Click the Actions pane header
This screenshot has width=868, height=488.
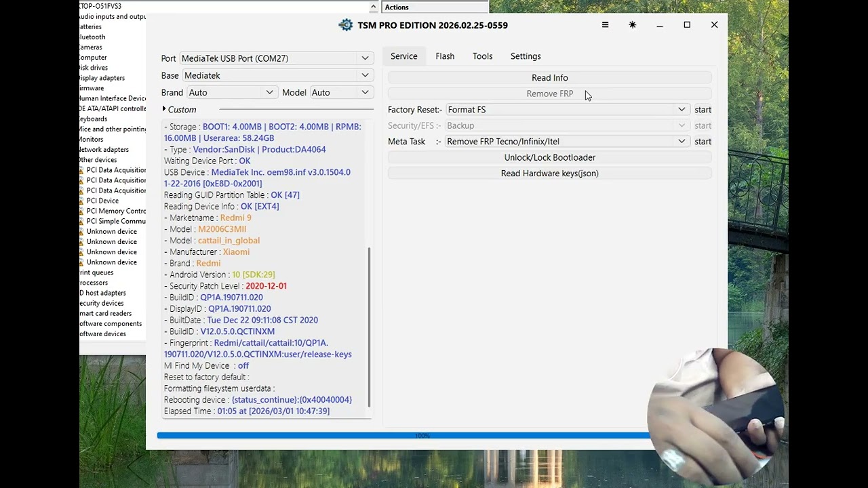[x=435, y=7]
